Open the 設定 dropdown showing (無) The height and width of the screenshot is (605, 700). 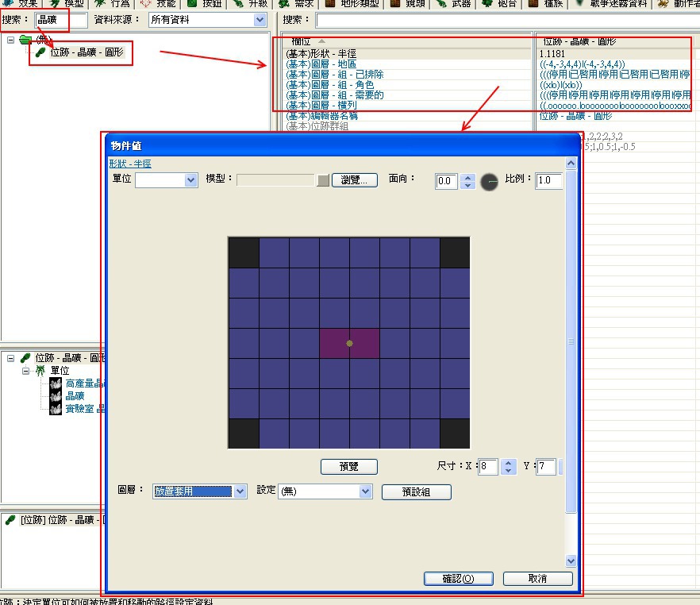pos(325,491)
